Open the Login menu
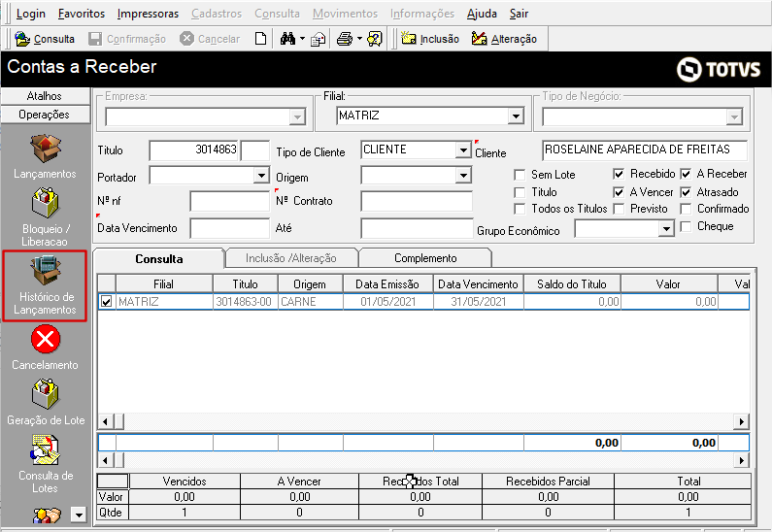772x532 pixels. pyautogui.click(x=30, y=14)
